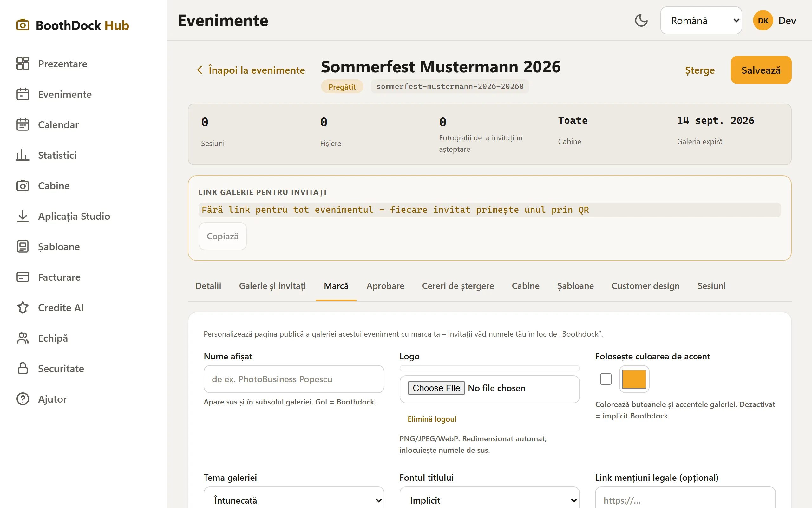Focus the Nume afișat input field
Image resolution: width=812 pixels, height=508 pixels.
(294, 379)
